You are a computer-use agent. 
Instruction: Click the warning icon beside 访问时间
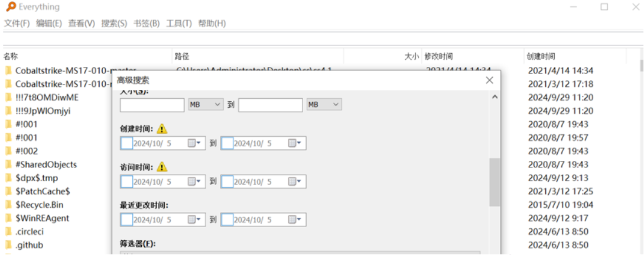(162, 167)
